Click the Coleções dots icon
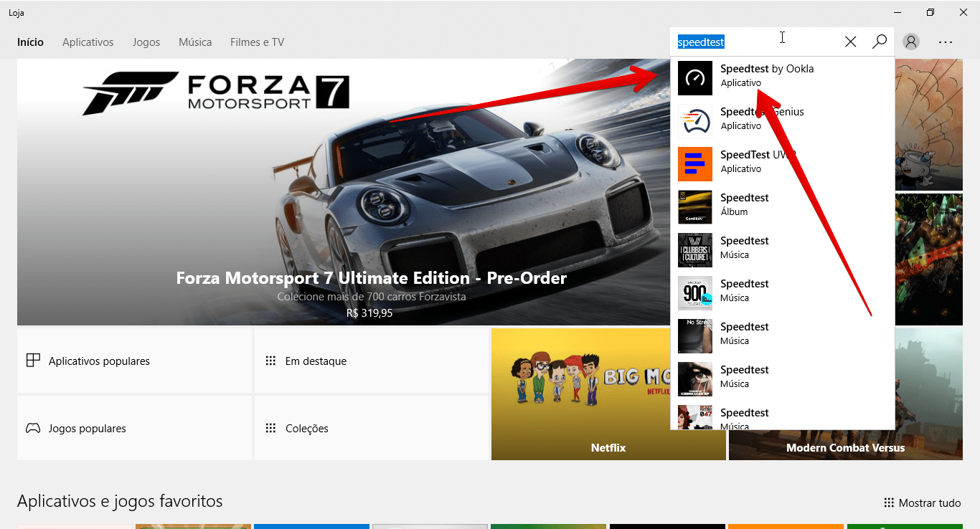 270,428
